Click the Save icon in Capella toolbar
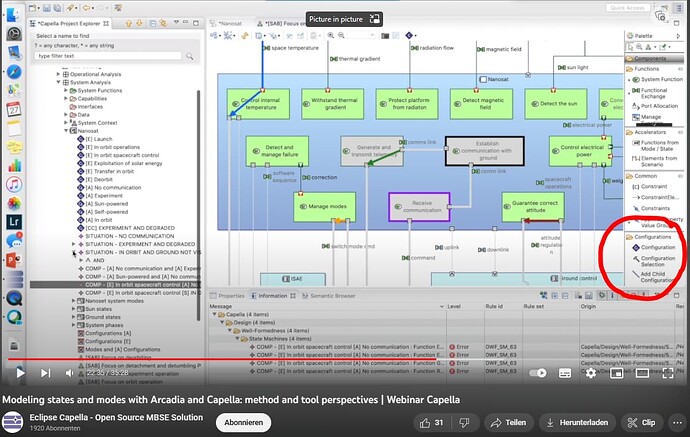This screenshot has width=690, height=437. coord(47,8)
